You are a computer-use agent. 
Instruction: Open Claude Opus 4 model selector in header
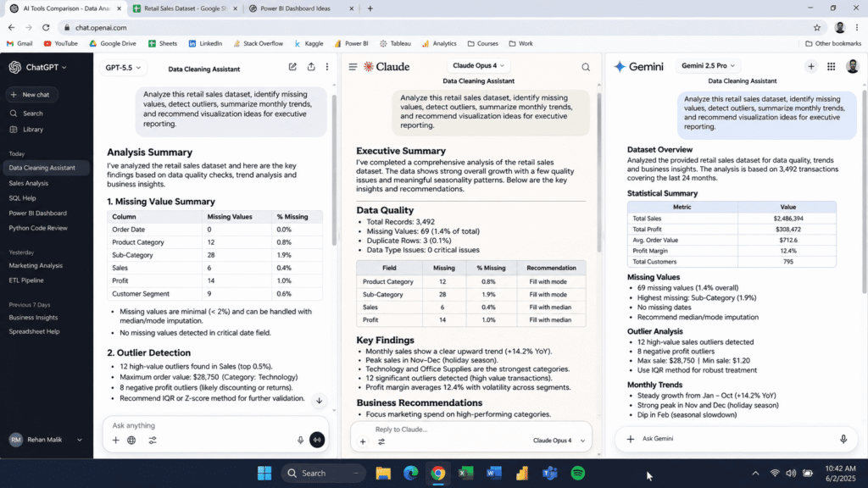(x=478, y=65)
